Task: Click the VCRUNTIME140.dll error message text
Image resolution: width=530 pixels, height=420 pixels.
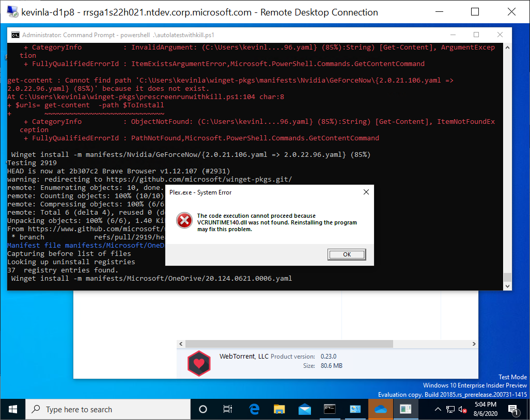Action: (x=277, y=222)
